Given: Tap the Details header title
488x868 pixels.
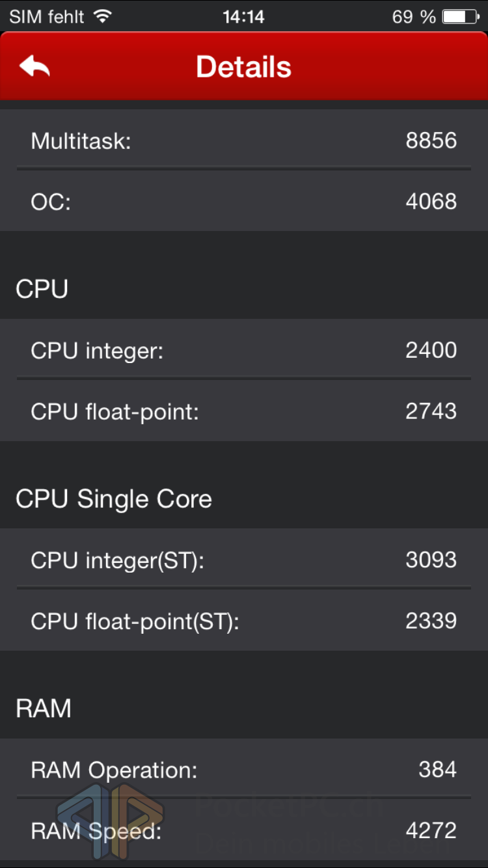Looking at the screenshot, I should [x=243, y=67].
